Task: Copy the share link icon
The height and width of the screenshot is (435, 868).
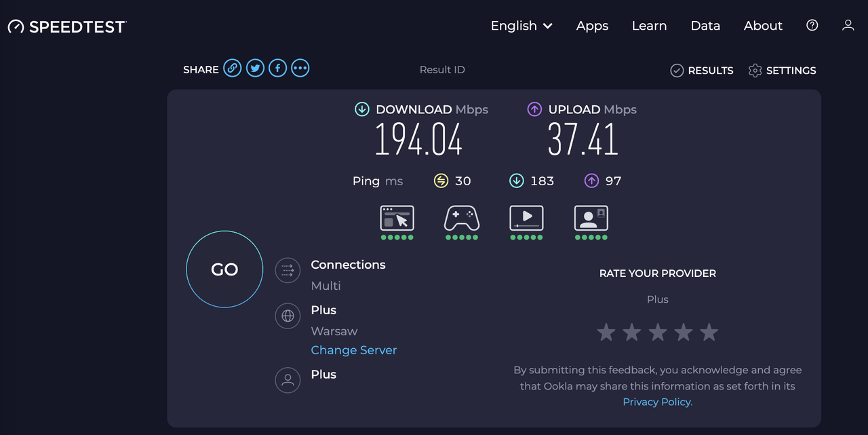Action: pyautogui.click(x=233, y=68)
